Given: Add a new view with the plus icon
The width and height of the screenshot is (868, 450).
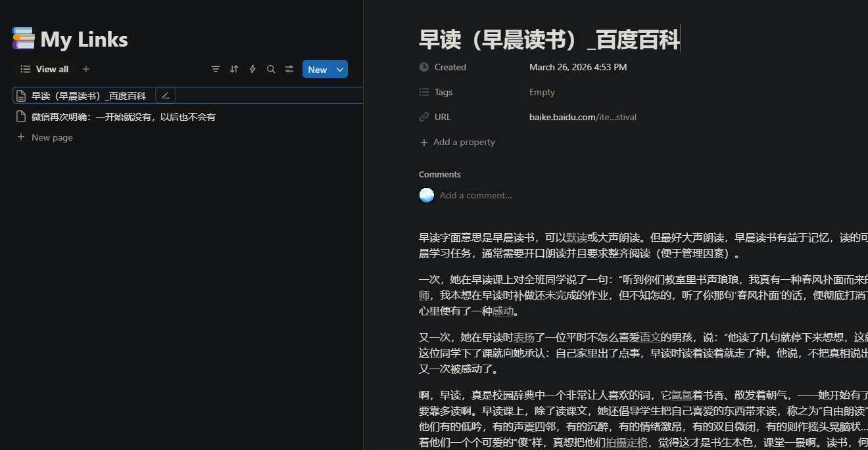Looking at the screenshot, I should click(x=86, y=69).
